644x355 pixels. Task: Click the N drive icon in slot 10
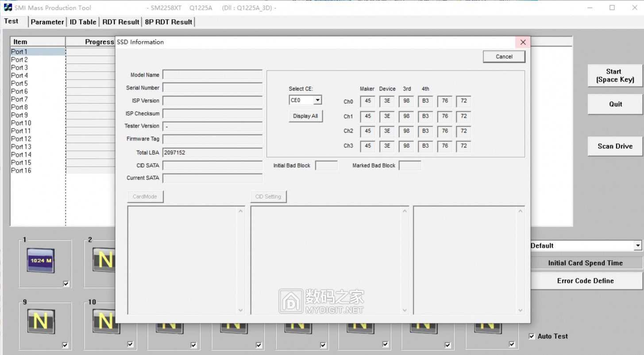(x=106, y=321)
